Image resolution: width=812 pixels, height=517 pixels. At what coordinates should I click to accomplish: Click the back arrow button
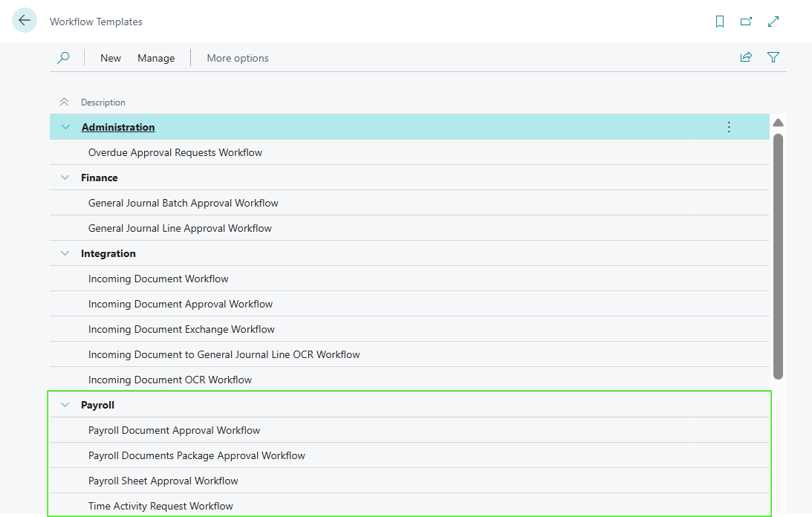25,21
